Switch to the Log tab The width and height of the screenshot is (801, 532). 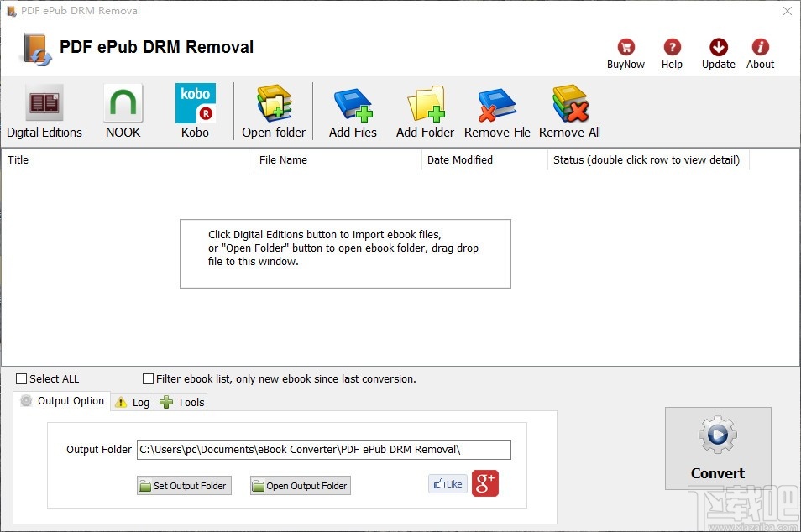point(133,402)
